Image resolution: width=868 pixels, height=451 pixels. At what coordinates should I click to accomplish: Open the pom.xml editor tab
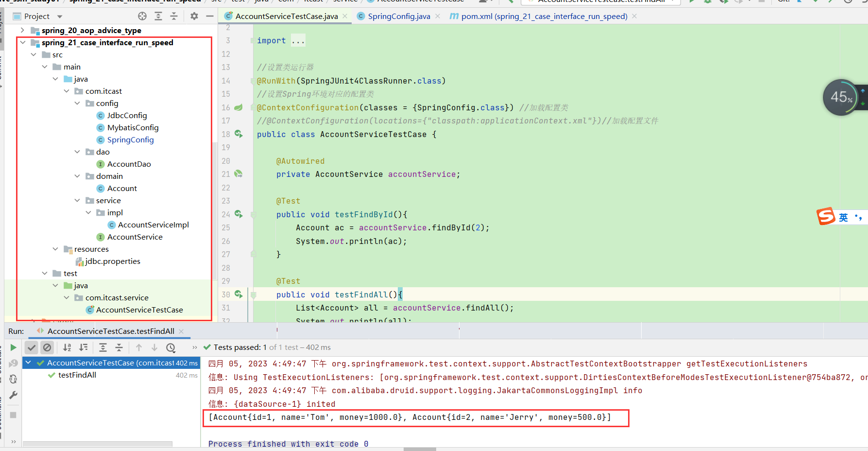[544, 17]
